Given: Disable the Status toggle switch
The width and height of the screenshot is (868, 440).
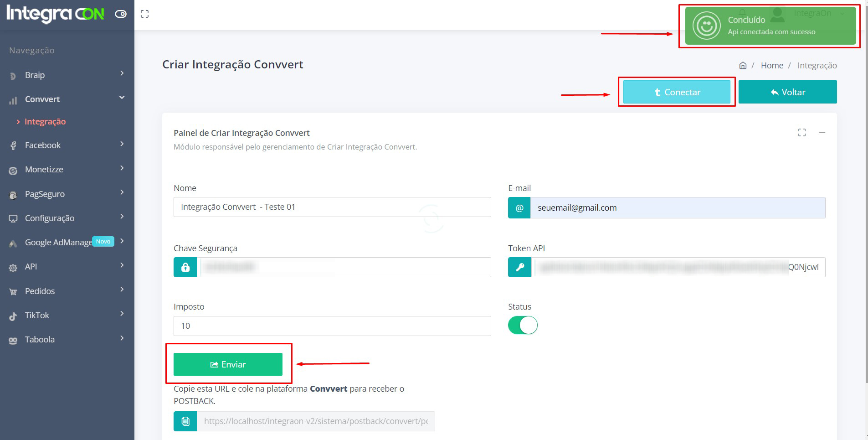Looking at the screenshot, I should pyautogui.click(x=523, y=326).
